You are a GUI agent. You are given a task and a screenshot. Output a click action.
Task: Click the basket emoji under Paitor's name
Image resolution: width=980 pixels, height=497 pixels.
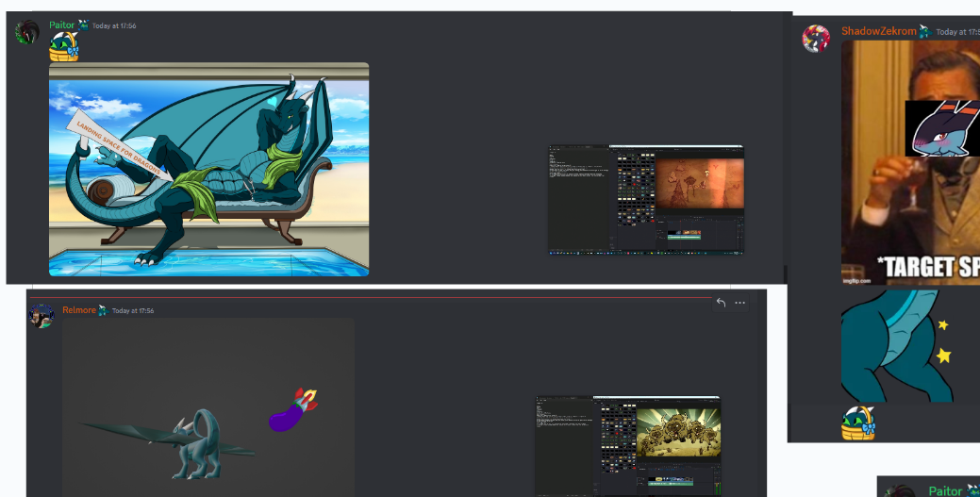click(x=64, y=47)
